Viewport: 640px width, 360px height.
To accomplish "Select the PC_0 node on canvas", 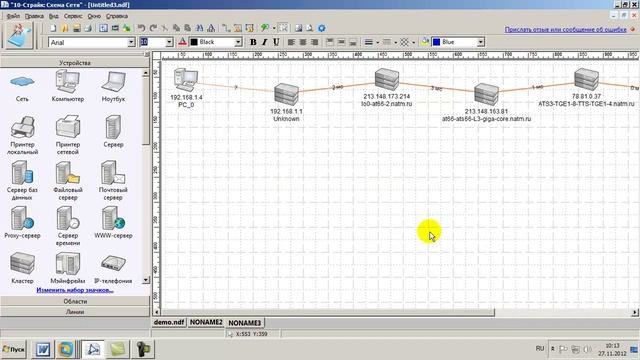I will click(x=186, y=88).
